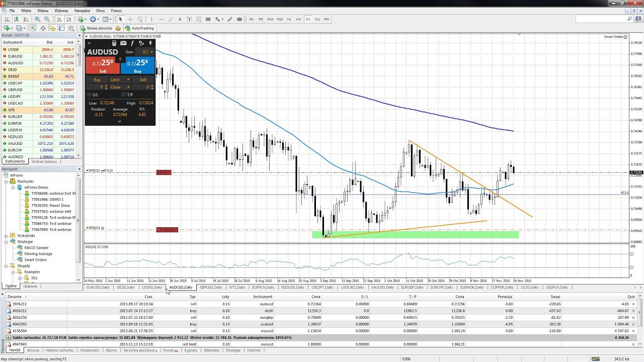This screenshot has width=644, height=362.
Task: Select the candlestick chart type icon
Action: pos(16,19)
